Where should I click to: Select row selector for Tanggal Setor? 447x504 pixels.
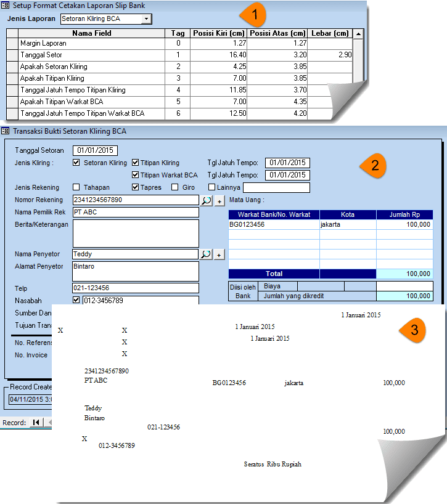point(12,55)
